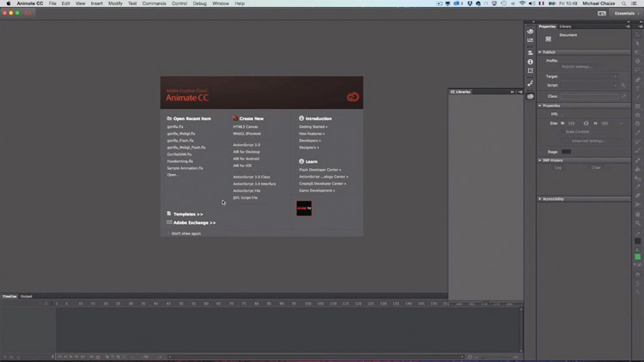
Task: Open the Stage color swatch
Action: click(x=567, y=152)
